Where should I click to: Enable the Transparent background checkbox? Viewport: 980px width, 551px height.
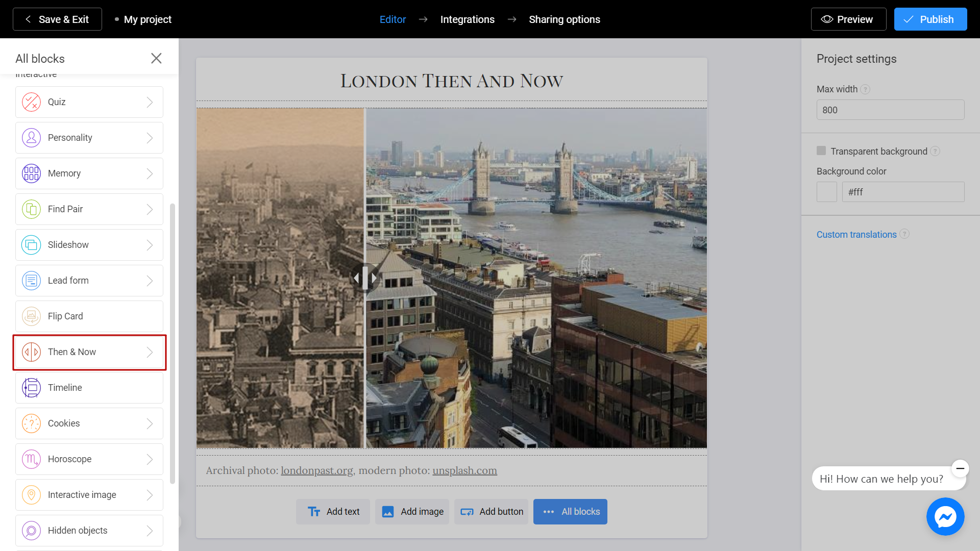pos(821,151)
